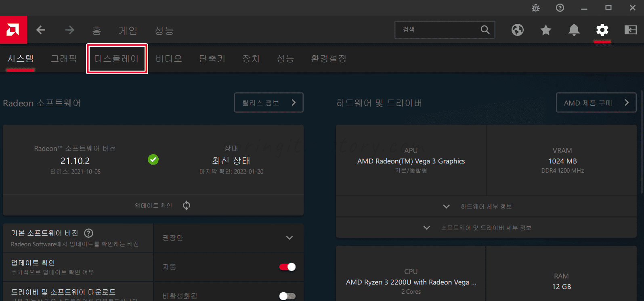Click the help icon next to 기본 소프트웨어 버전
The height and width of the screenshot is (301, 644).
(x=88, y=233)
